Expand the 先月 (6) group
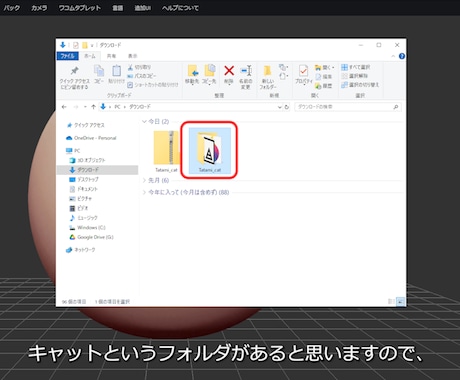Image resolution: width=460 pixels, height=380 pixels. click(x=144, y=180)
